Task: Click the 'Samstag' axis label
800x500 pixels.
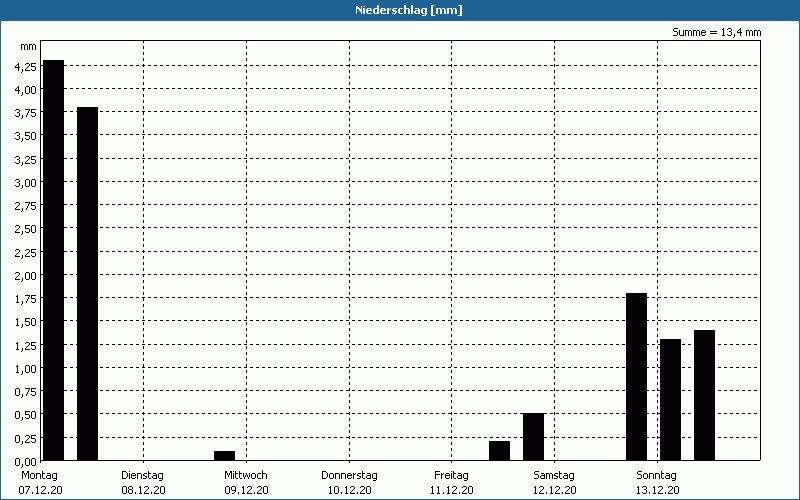Action: point(554,476)
